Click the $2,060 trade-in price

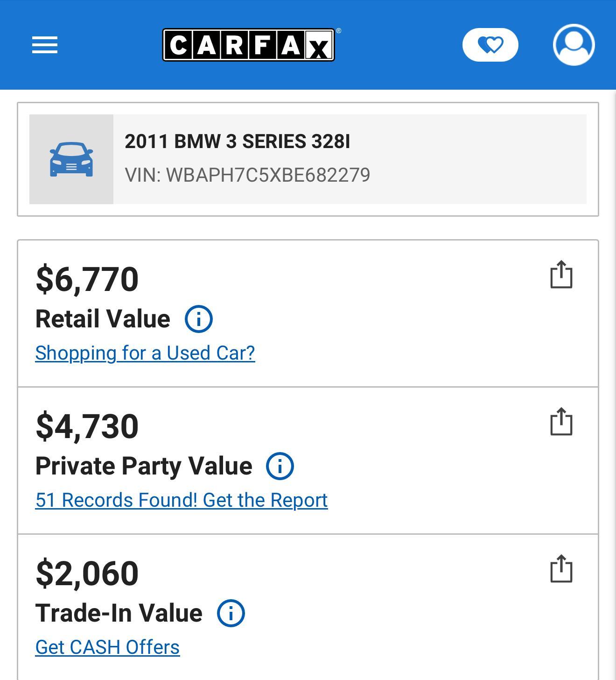(87, 574)
